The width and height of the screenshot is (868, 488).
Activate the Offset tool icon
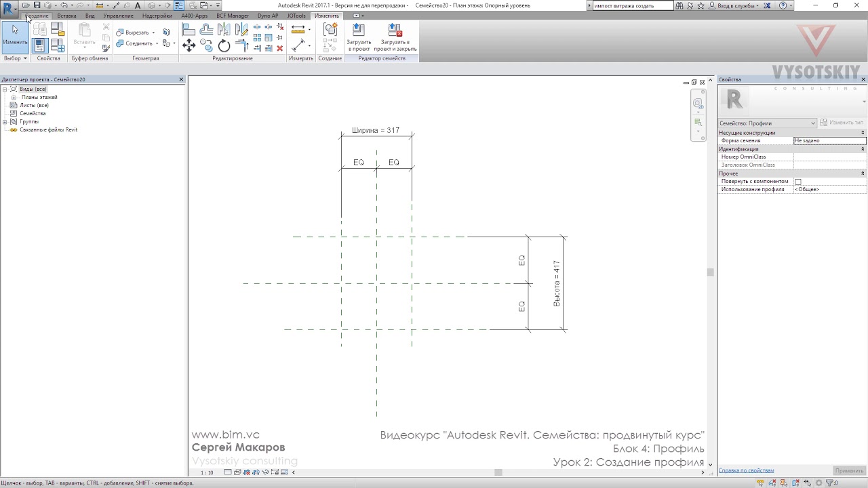click(x=207, y=30)
